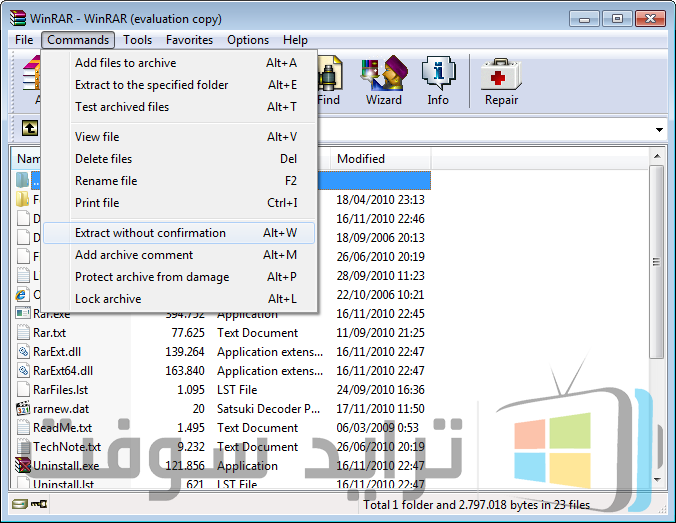Sort by Modified column header
The height and width of the screenshot is (523, 676).
(x=381, y=159)
